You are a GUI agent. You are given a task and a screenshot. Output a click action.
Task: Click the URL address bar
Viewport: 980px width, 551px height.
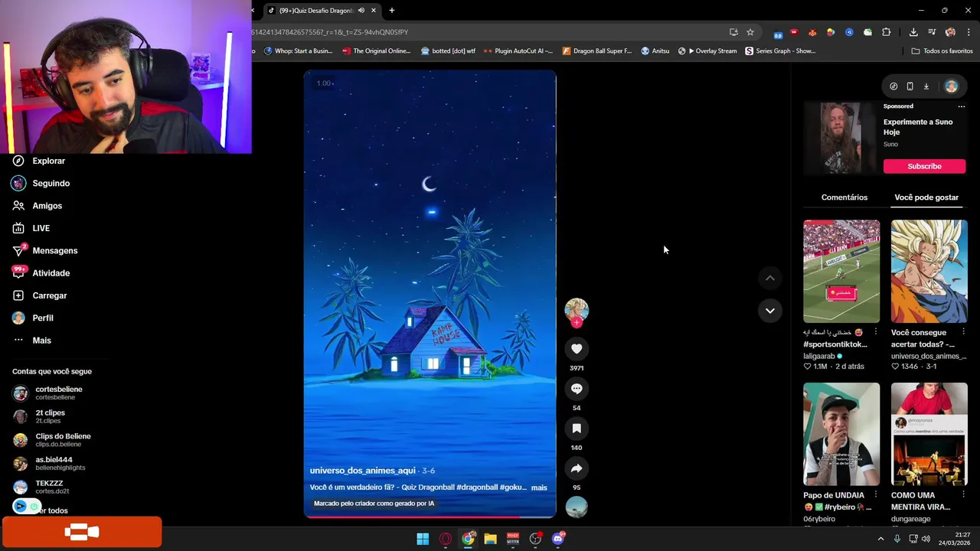pos(490,32)
